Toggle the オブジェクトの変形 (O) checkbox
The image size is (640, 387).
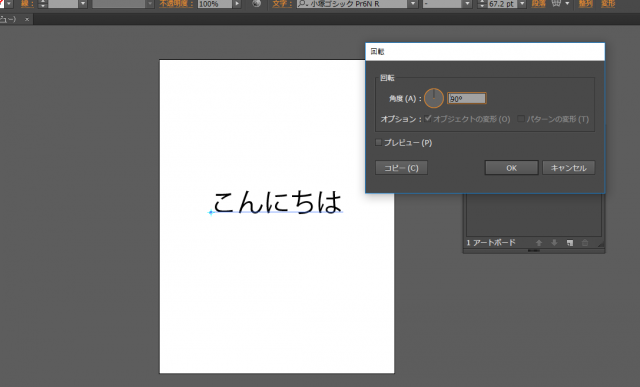coord(428,119)
